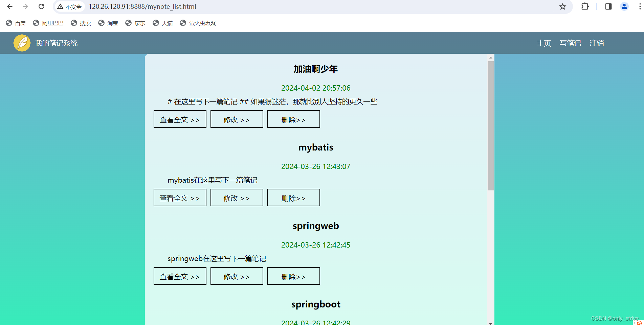Open 写笔记 in the navigation bar
644x325 pixels.
(570, 43)
